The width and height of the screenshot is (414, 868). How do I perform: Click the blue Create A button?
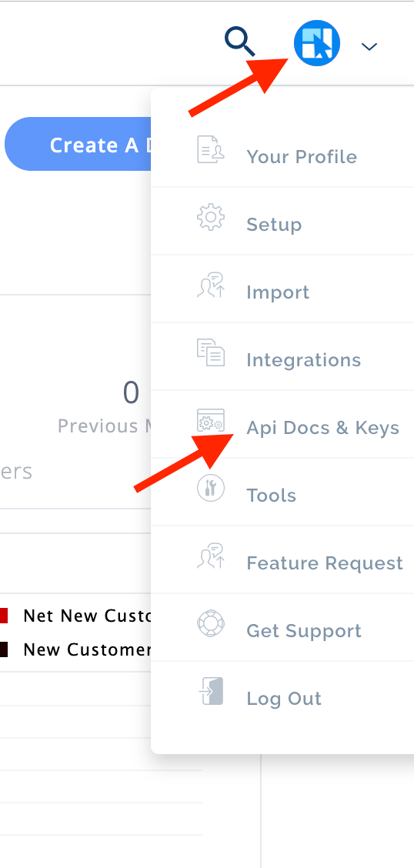(78, 144)
